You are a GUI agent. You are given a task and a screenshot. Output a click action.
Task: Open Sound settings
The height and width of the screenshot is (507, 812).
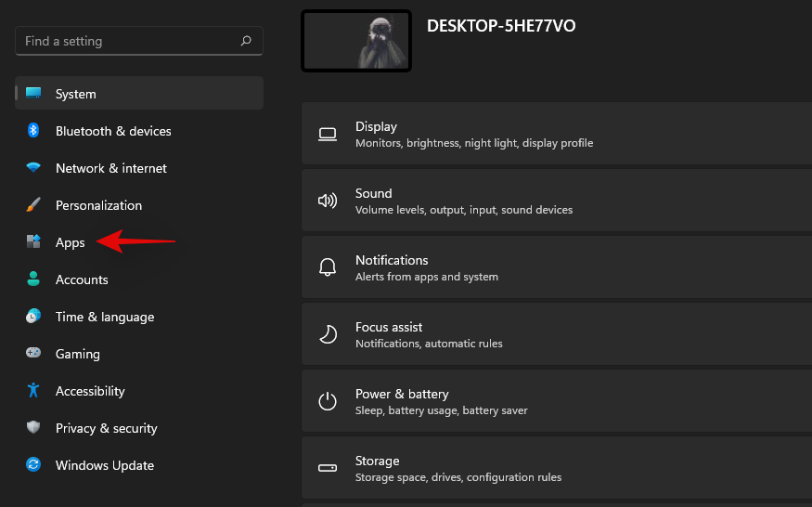coord(557,201)
